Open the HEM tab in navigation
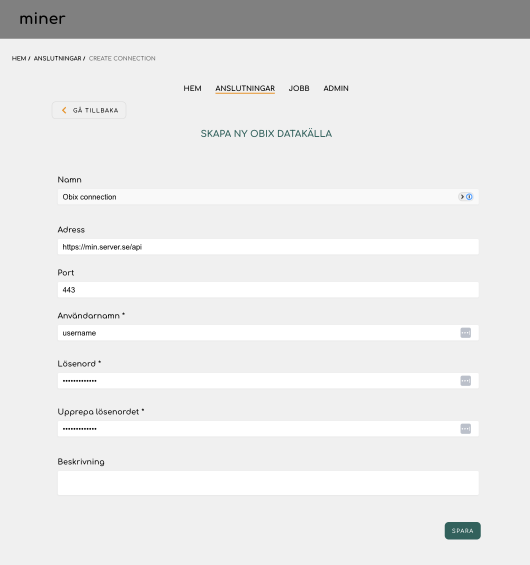This screenshot has height=565, width=530. (x=192, y=88)
